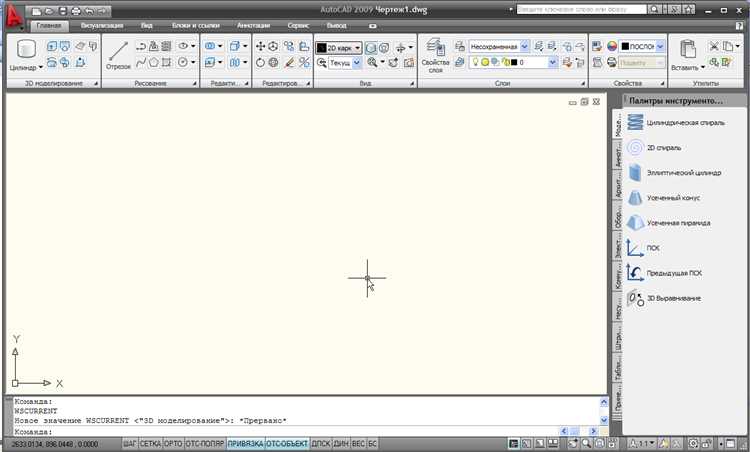The image size is (750, 452).
Task: Disable ПРИВЯЗКА object snap
Action: point(245,444)
